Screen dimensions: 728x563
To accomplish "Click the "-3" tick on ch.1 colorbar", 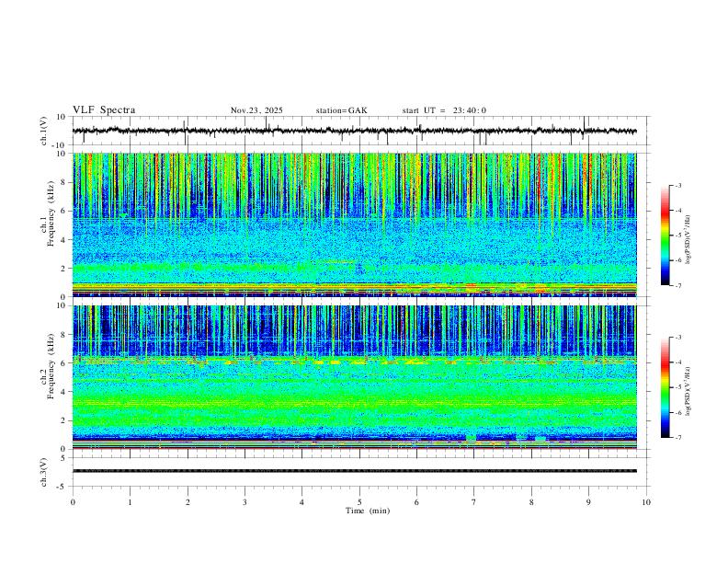I will tap(677, 185).
